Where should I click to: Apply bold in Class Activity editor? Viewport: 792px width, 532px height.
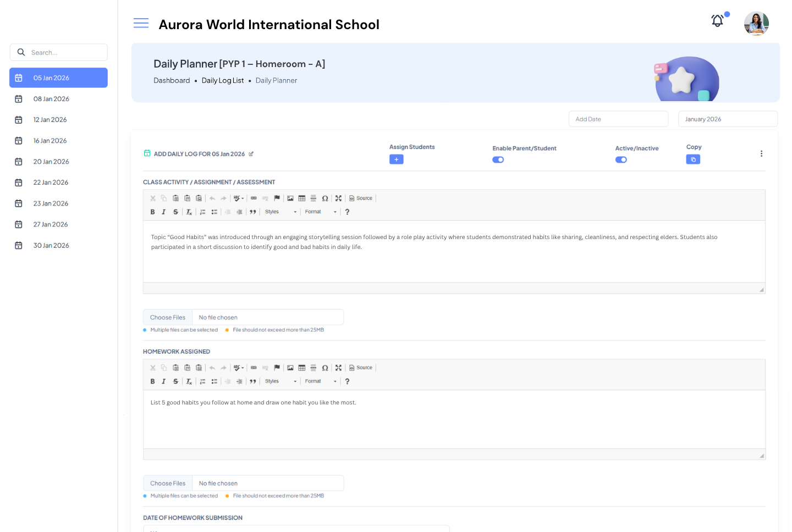pyautogui.click(x=152, y=212)
